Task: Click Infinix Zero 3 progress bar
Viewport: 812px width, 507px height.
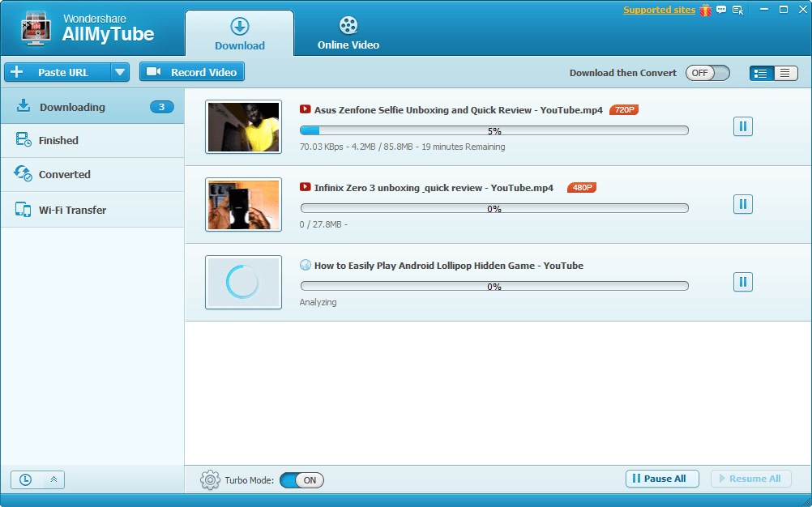Action: point(494,208)
